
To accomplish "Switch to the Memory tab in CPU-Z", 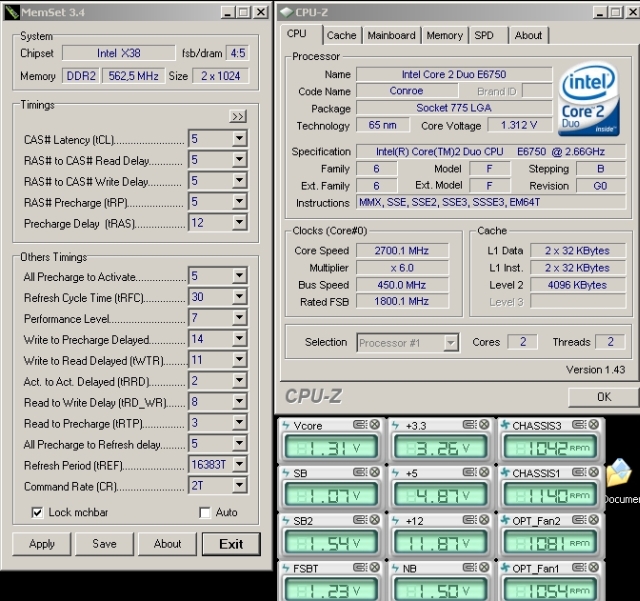I will click(444, 36).
